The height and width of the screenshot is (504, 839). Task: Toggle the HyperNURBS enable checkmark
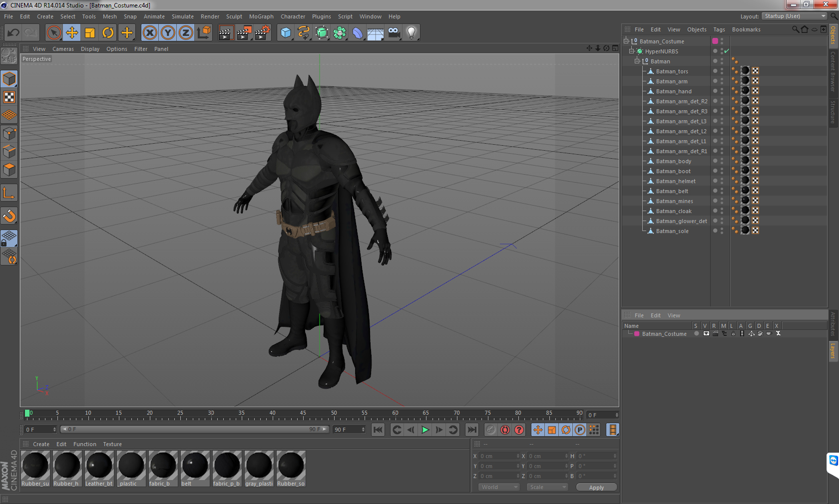pos(727,51)
